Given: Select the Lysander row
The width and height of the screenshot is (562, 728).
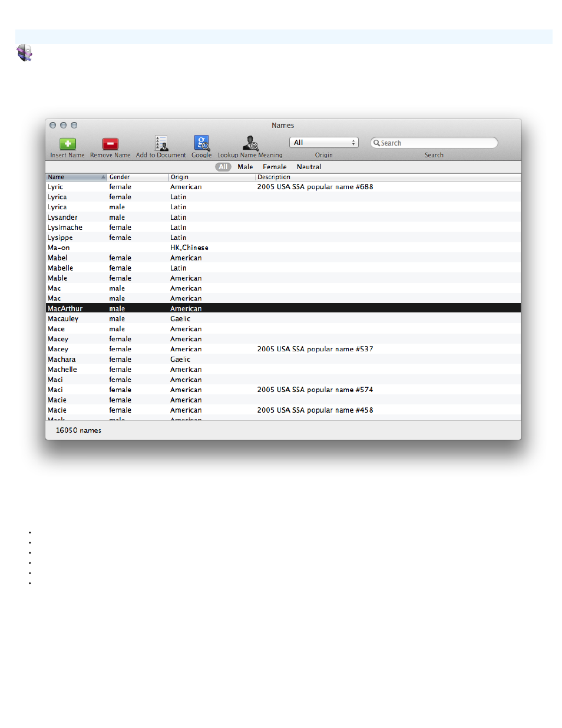Looking at the screenshot, I should (283, 218).
